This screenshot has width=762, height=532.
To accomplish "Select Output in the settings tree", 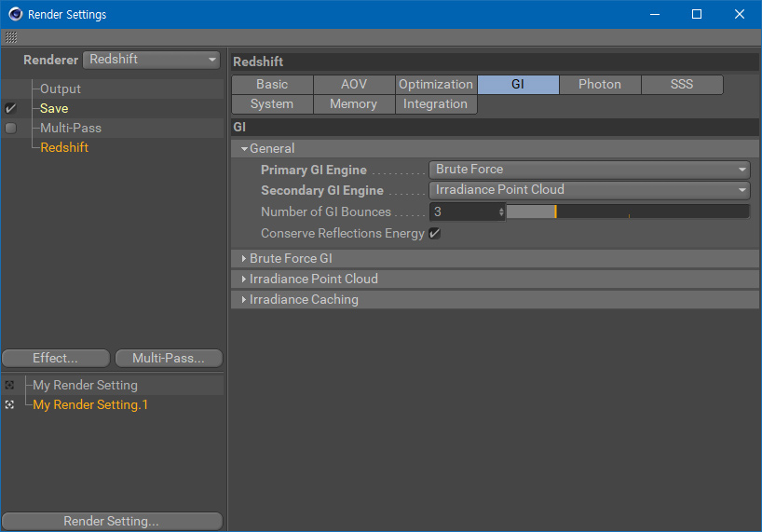I will click(x=61, y=89).
